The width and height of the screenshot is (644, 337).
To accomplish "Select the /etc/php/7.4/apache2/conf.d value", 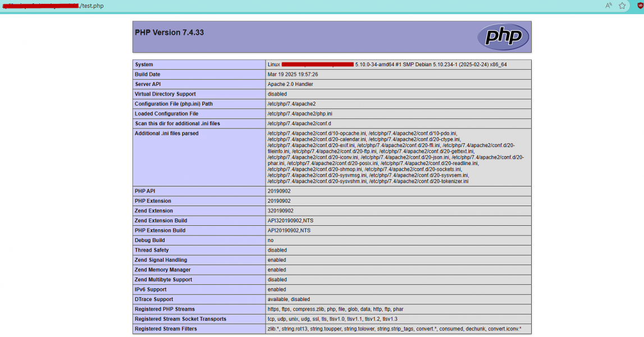I will tap(299, 124).
